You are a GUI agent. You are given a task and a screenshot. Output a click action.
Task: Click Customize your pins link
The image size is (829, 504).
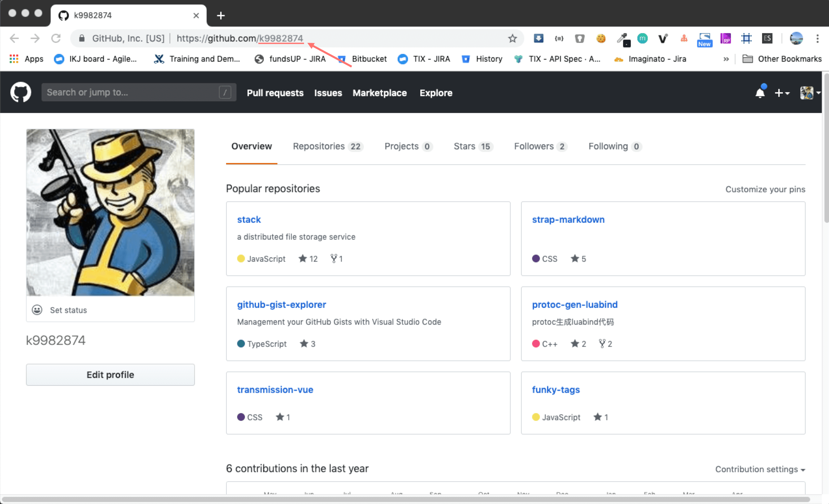(x=765, y=189)
